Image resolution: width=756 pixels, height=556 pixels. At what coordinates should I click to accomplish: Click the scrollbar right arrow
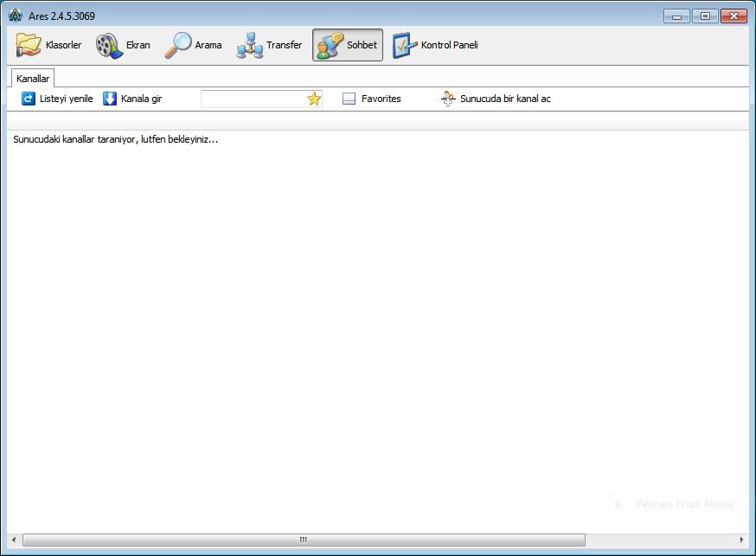741,540
